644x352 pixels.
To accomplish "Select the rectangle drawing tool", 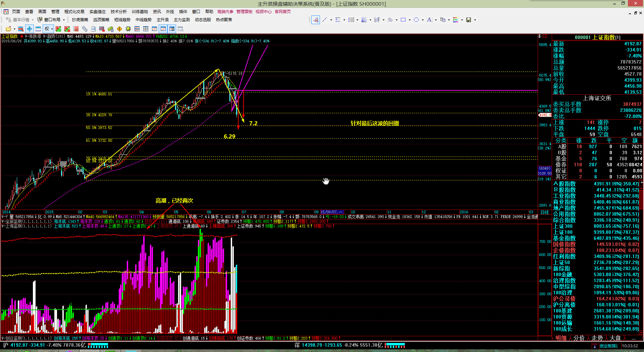I will (403, 20).
